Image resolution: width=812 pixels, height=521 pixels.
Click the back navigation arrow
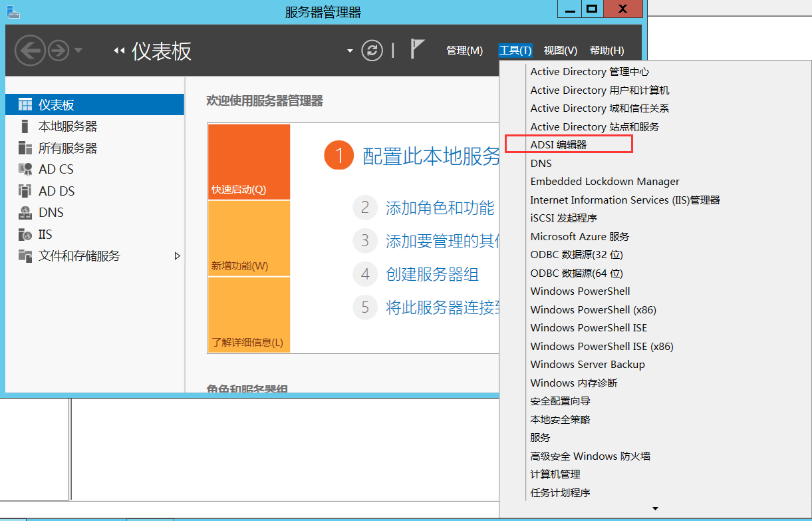tap(30, 51)
